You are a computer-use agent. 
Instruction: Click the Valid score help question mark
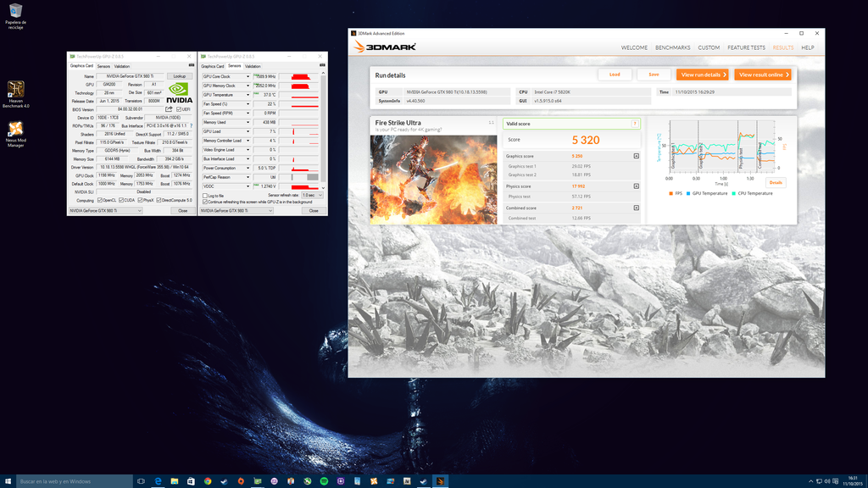pos(635,124)
